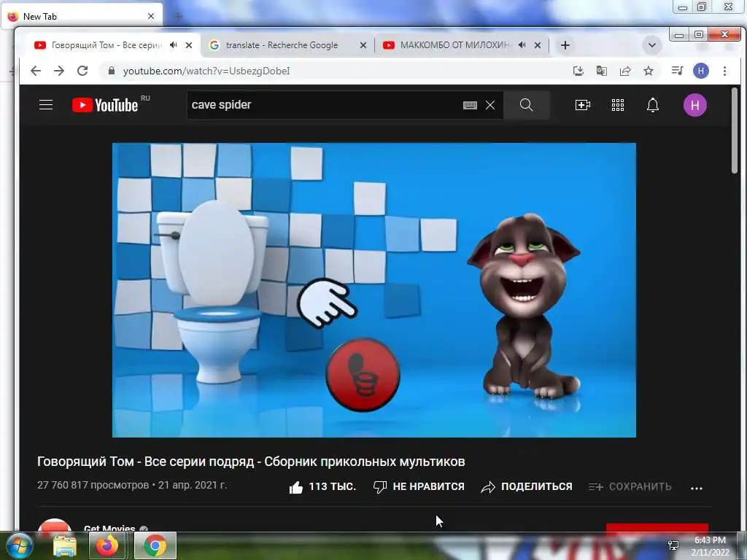Install app icon in the address bar
The width and height of the screenshot is (747, 560).
578,71
